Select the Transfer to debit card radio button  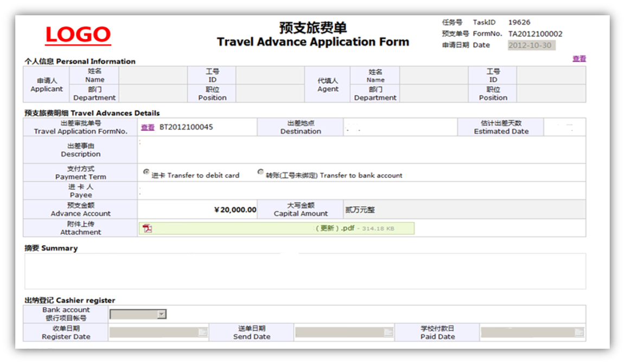146,172
